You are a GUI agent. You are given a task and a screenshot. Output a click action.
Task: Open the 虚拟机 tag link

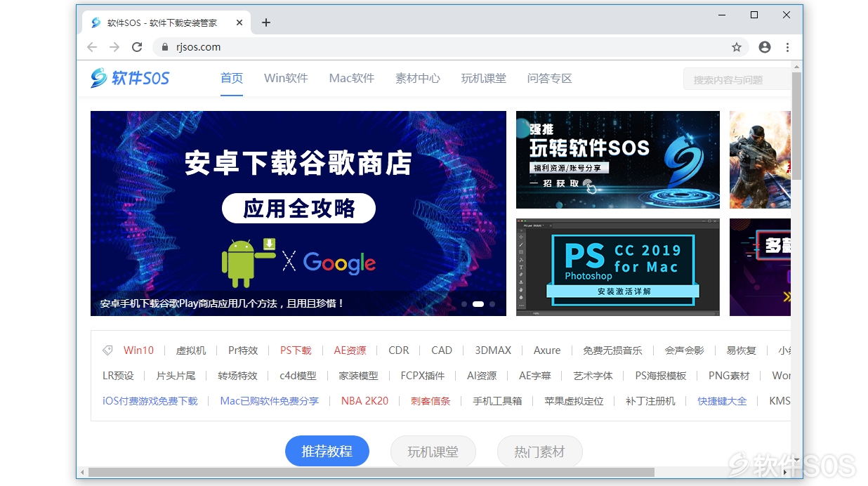pyautogui.click(x=191, y=350)
